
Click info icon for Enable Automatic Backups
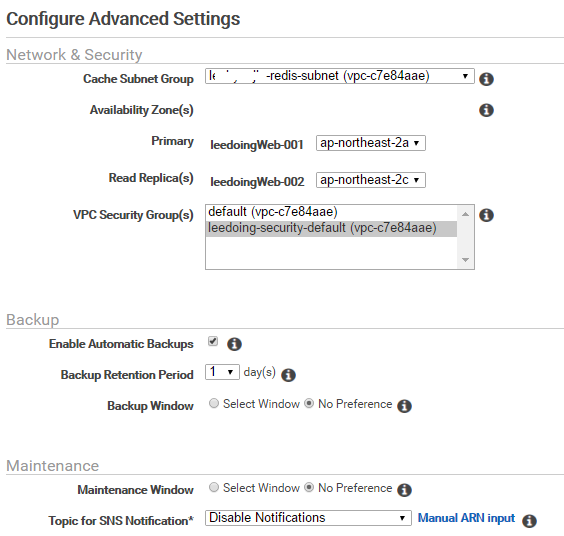click(x=234, y=344)
